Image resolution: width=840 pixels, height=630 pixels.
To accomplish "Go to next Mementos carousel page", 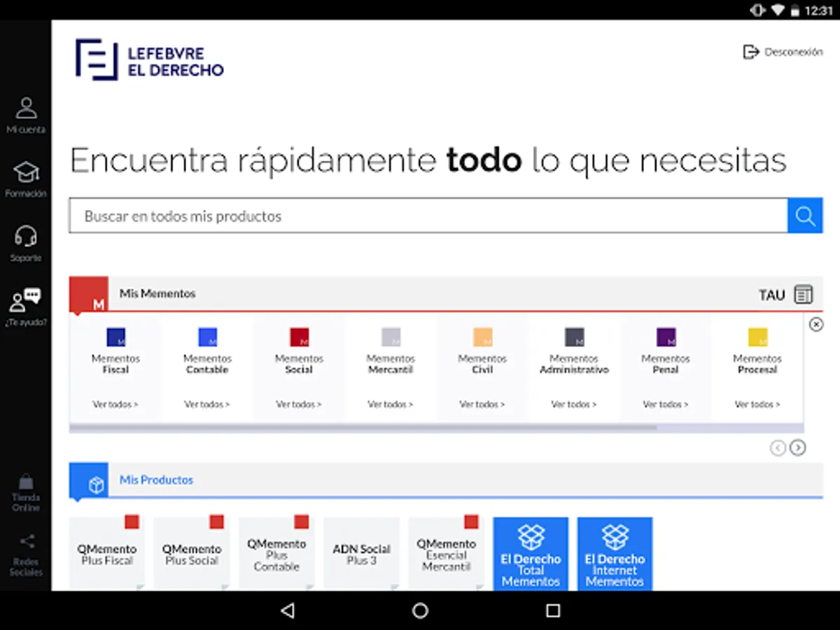I will point(797,448).
